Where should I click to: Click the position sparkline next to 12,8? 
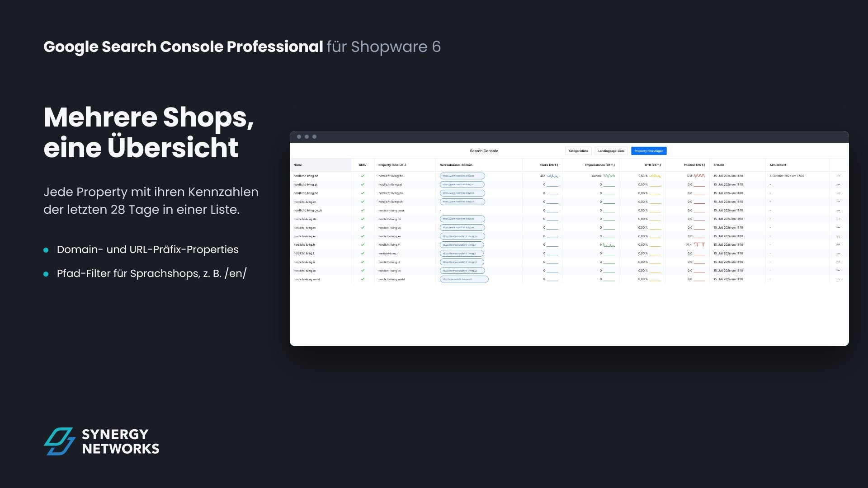click(x=699, y=176)
